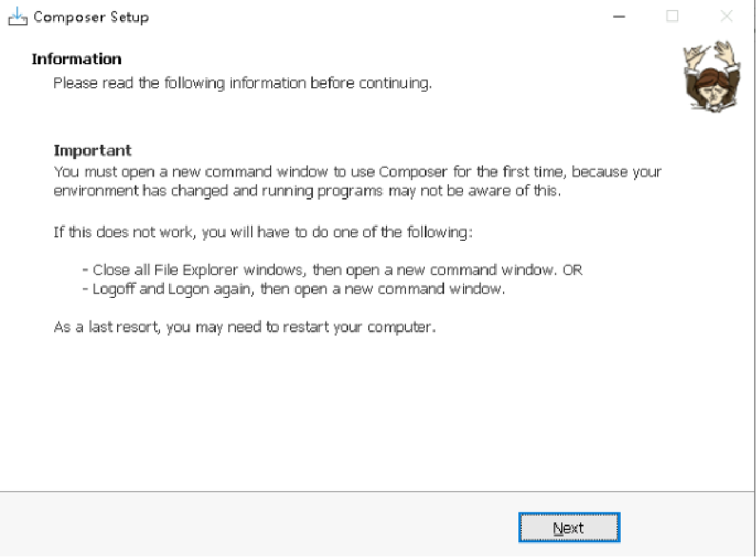Screen dimensions: 756x557
Task: Minimize the Composer Setup window
Action: pos(619,16)
